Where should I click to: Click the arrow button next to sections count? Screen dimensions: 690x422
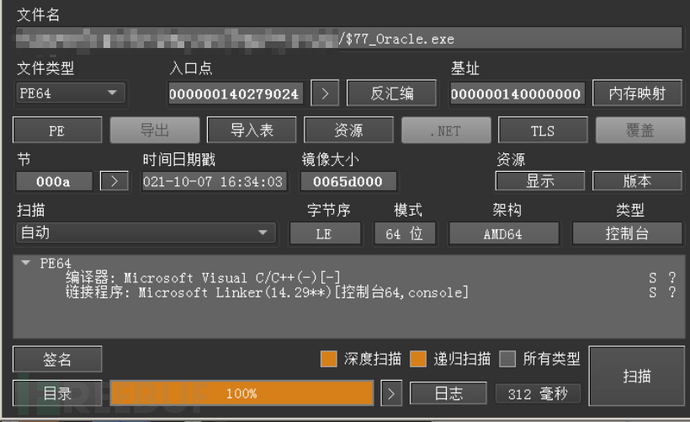[x=114, y=181]
